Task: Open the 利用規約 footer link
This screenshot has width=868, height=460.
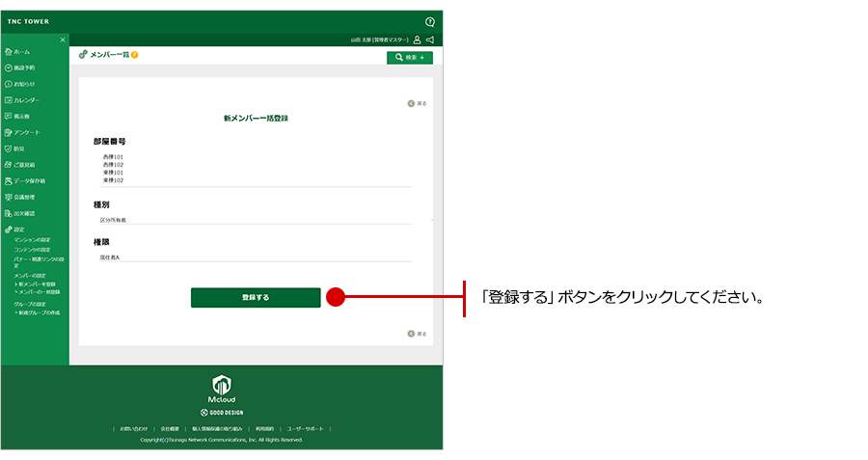Action: [264, 428]
